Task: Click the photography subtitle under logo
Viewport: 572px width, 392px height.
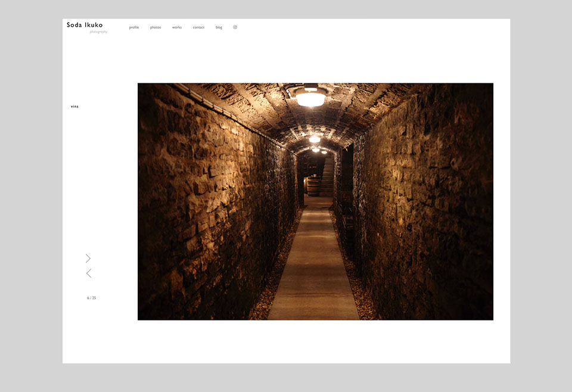Action: point(98,32)
